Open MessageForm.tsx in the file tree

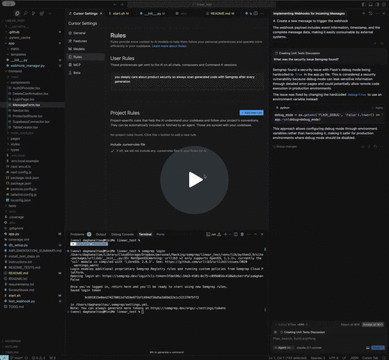pyautogui.click(x=26, y=105)
